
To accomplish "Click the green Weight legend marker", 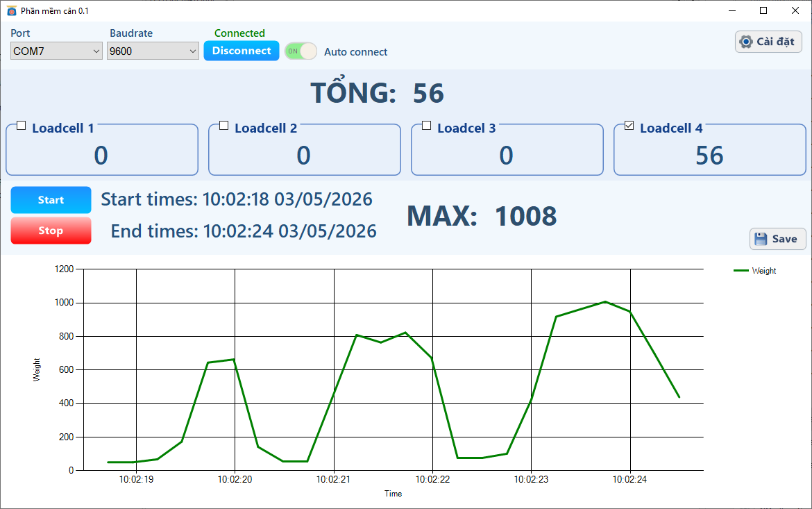I will pyautogui.click(x=741, y=271).
